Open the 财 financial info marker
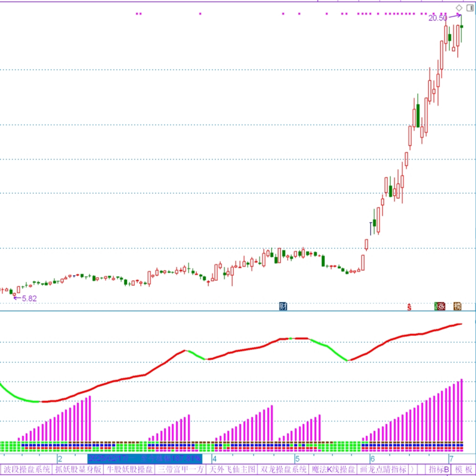This screenshot has height=476, width=476. point(283,306)
